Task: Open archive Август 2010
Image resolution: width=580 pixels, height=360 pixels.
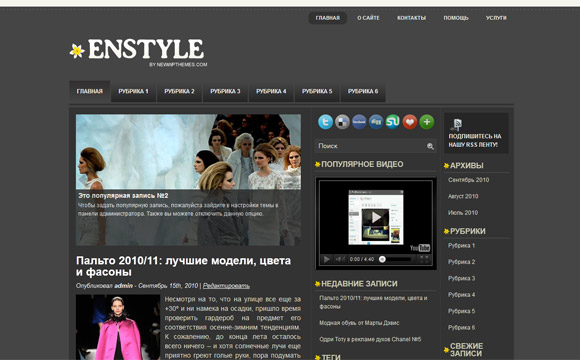Action: 463,196
